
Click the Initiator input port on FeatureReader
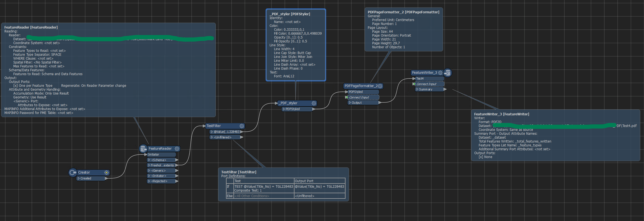click(161, 155)
